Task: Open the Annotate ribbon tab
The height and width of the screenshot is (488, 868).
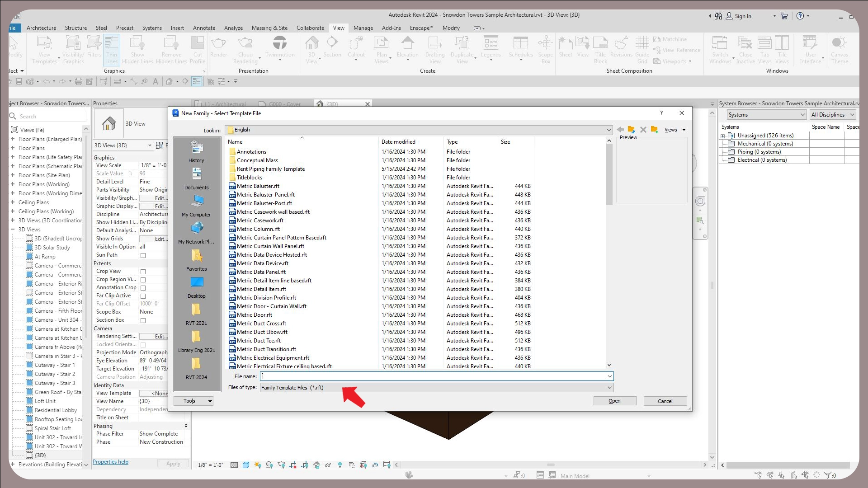Action: click(x=204, y=28)
